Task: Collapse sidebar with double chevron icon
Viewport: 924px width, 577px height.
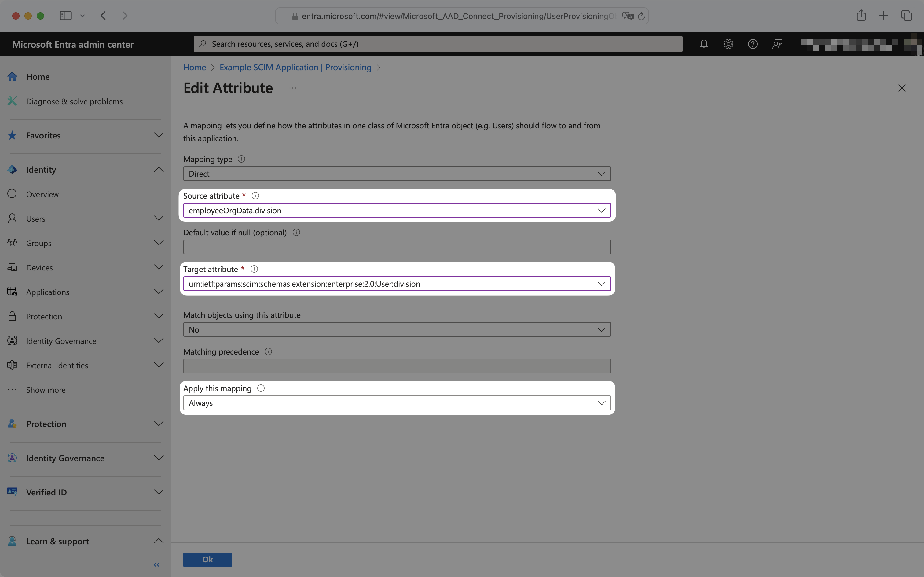Action: (156, 564)
